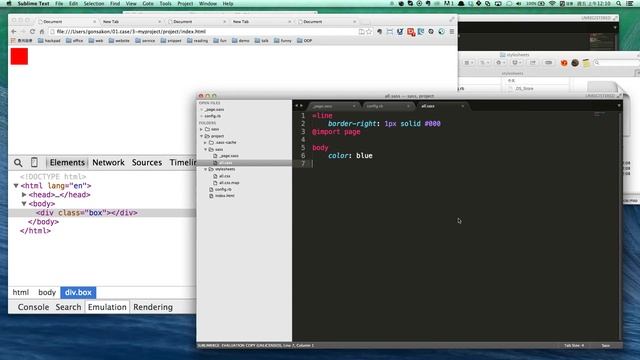Viewport: 640px width, 360px height.
Task: Click the Finder gear action toolbar button
Action: [x=500, y=63]
